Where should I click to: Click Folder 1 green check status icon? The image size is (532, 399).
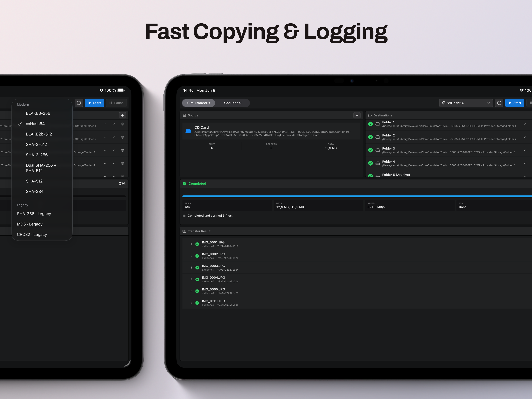[x=370, y=124]
